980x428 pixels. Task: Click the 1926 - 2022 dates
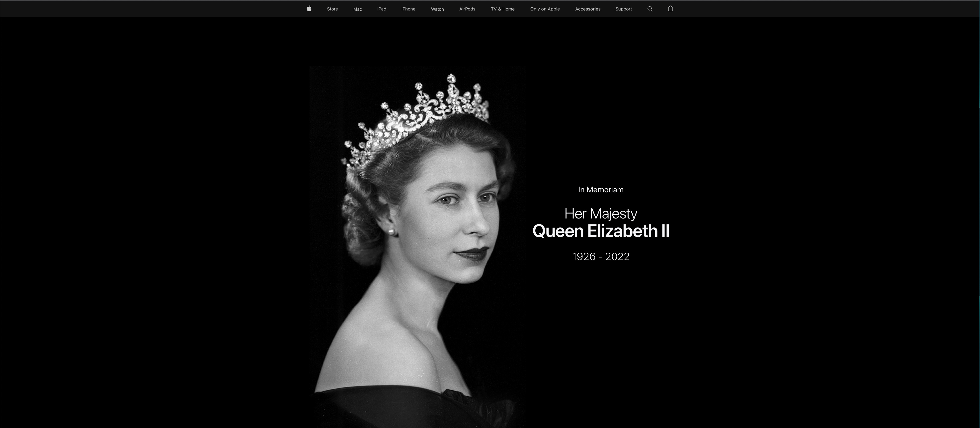pos(601,257)
